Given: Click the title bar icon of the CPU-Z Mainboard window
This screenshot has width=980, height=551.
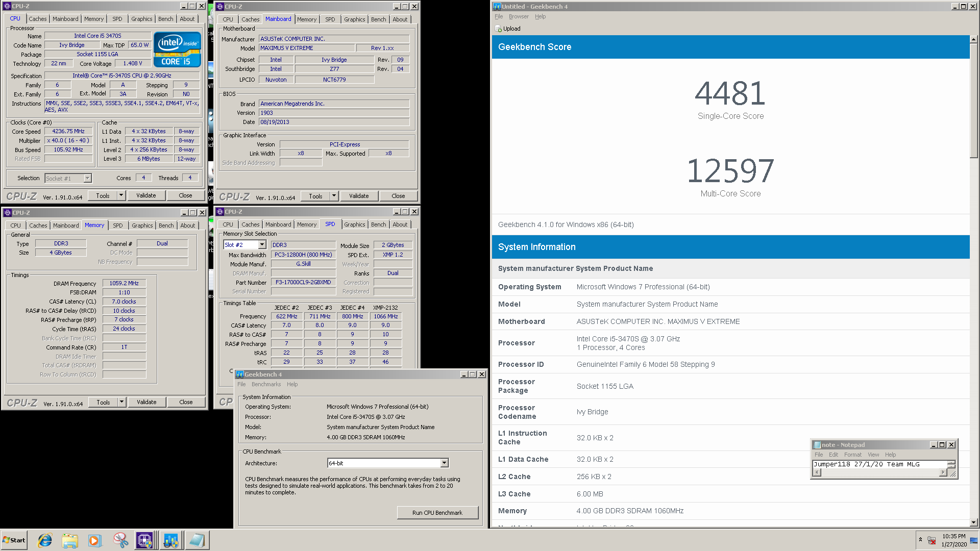Looking at the screenshot, I should [x=220, y=7].
